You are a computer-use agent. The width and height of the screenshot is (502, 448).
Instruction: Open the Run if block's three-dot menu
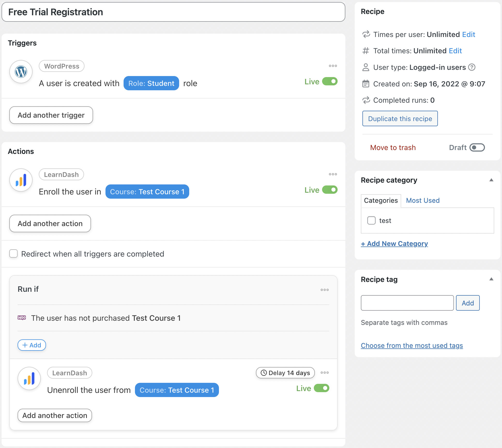point(324,290)
